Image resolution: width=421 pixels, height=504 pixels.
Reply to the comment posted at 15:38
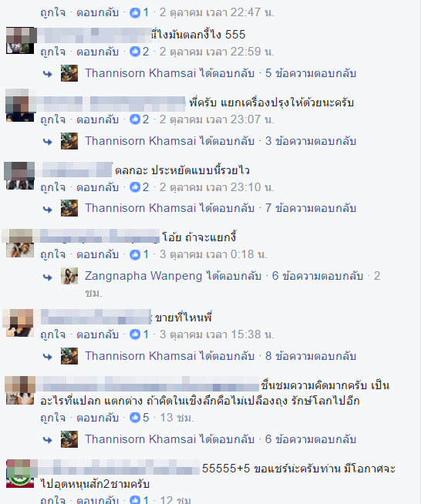coord(97,334)
